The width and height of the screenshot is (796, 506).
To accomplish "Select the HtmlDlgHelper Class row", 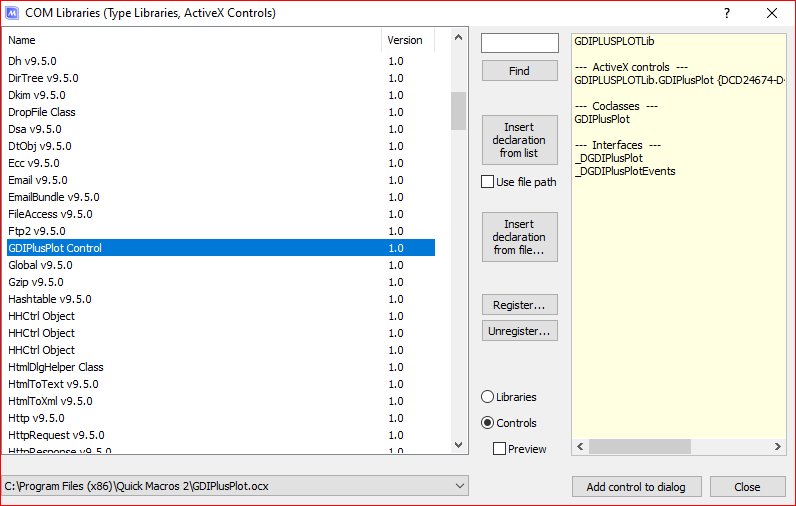I will tap(221, 367).
